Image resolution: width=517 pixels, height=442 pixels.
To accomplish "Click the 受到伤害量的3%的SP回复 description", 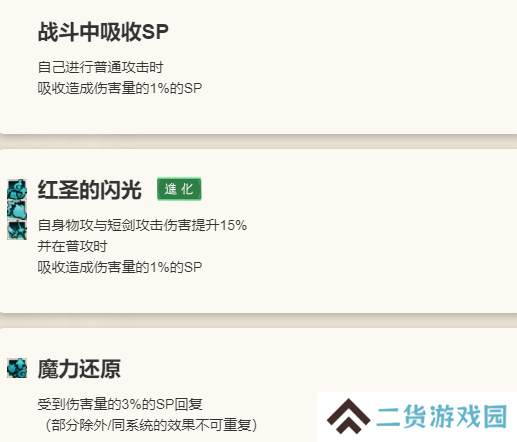I will [x=120, y=404].
